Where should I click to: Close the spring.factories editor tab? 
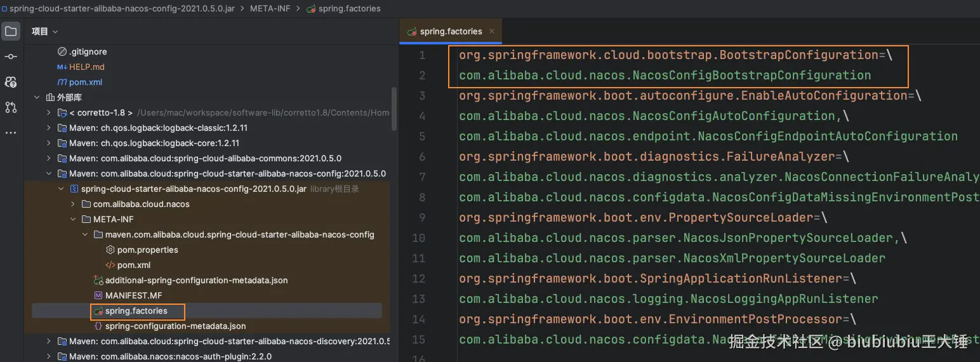[492, 31]
